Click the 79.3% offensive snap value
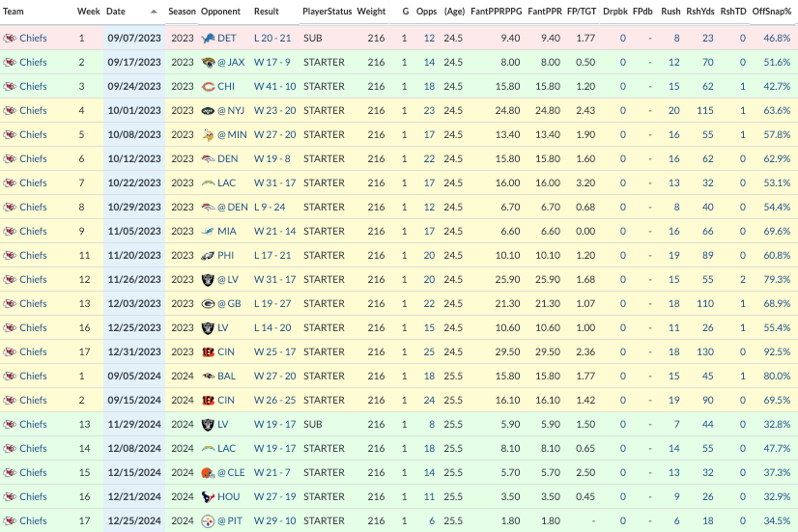Screen dimensions: 798x532 tap(777, 280)
